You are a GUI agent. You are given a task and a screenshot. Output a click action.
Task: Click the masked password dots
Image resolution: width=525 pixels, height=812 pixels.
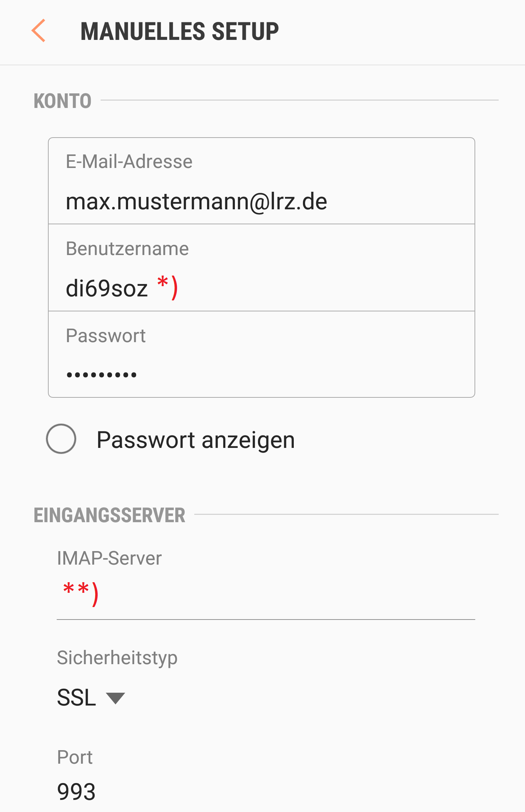click(x=101, y=375)
